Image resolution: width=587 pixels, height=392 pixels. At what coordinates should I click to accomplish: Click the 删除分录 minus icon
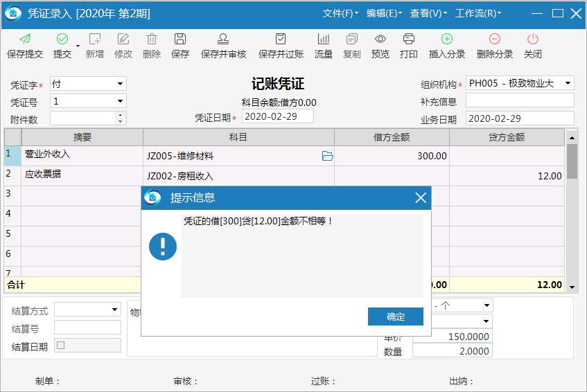pyautogui.click(x=495, y=39)
